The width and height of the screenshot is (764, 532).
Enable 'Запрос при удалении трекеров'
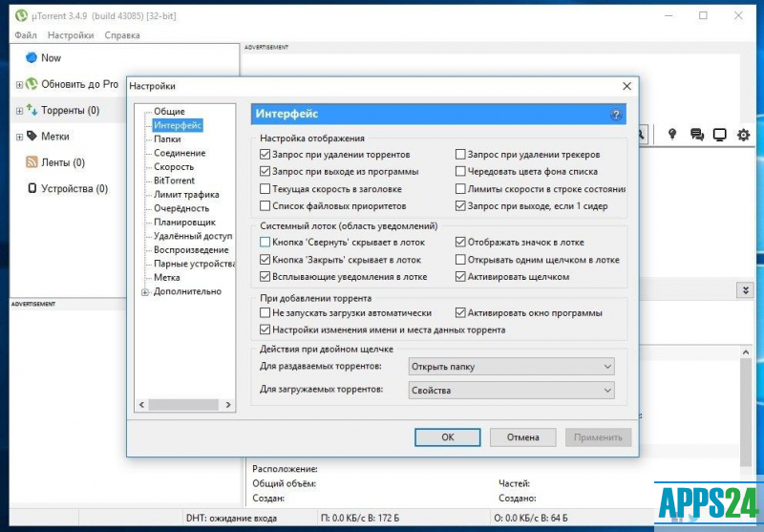(x=460, y=155)
